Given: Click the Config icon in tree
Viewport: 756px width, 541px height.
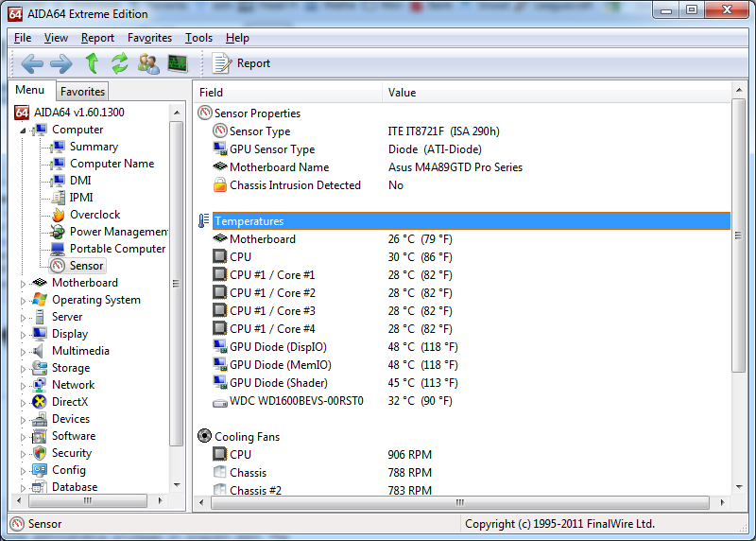Looking at the screenshot, I should click(x=40, y=470).
